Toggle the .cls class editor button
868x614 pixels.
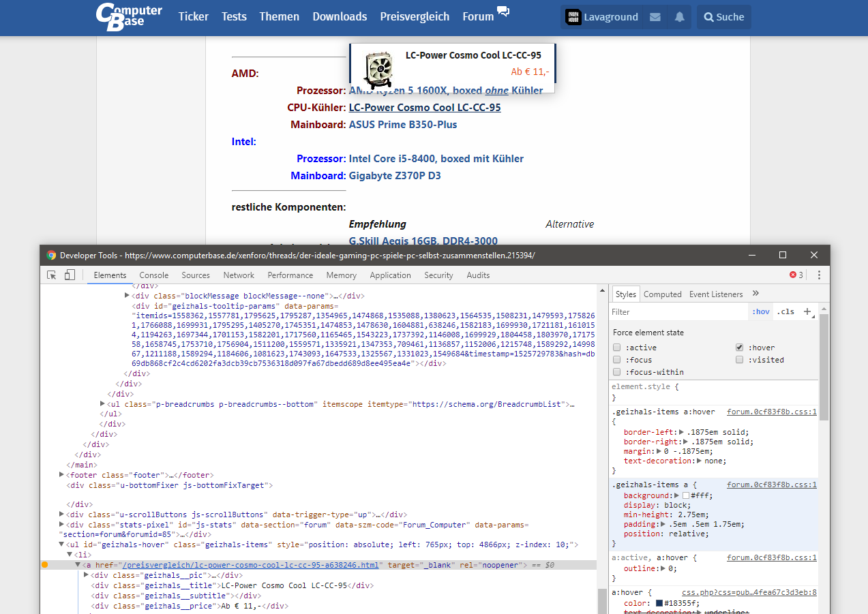(x=786, y=311)
